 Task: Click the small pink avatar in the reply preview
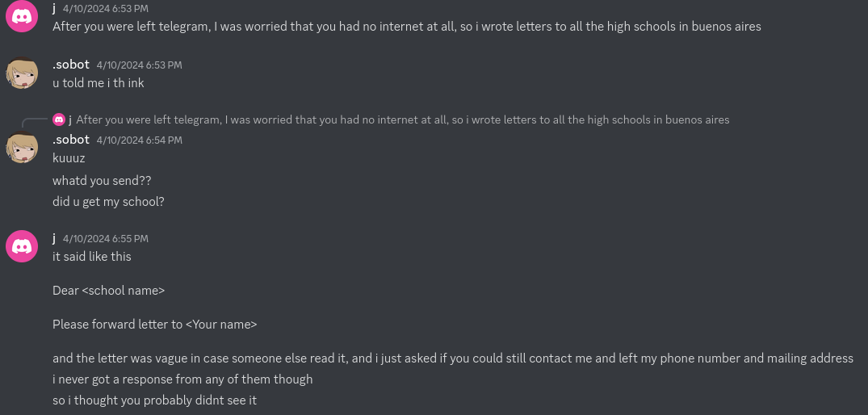[59, 119]
